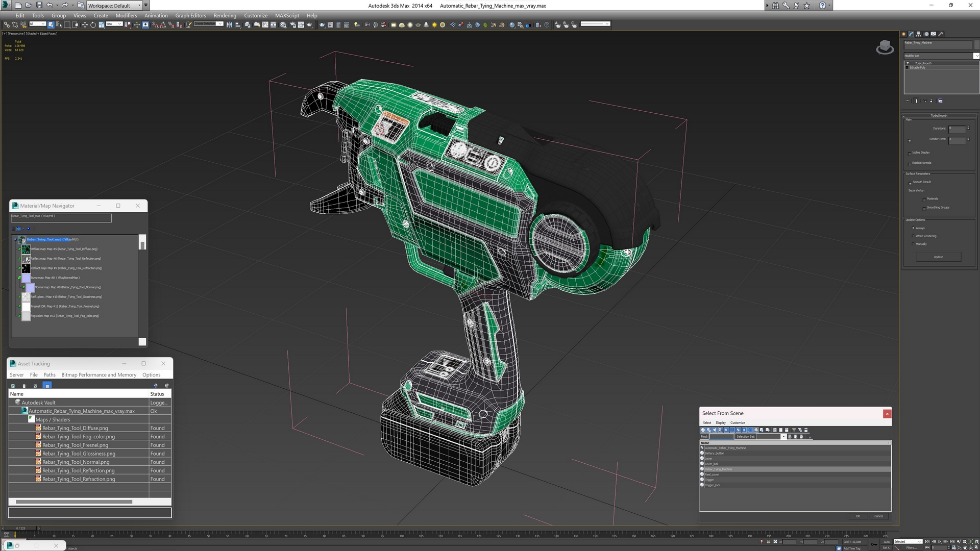Click the Find input field in Select From Scene
This screenshot has height=551, width=980.
click(x=721, y=437)
